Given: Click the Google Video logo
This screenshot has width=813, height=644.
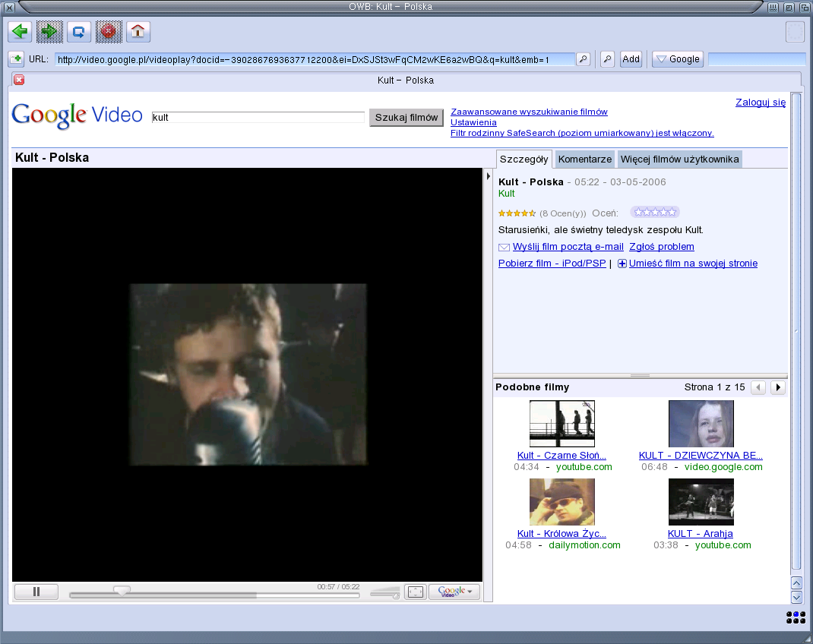Looking at the screenshot, I should pos(77,115).
